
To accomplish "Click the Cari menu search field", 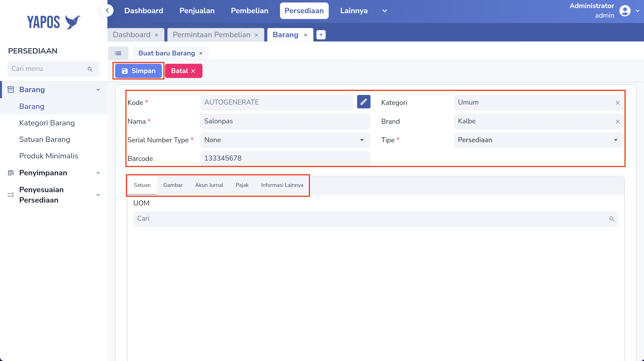I will pyautogui.click(x=54, y=69).
